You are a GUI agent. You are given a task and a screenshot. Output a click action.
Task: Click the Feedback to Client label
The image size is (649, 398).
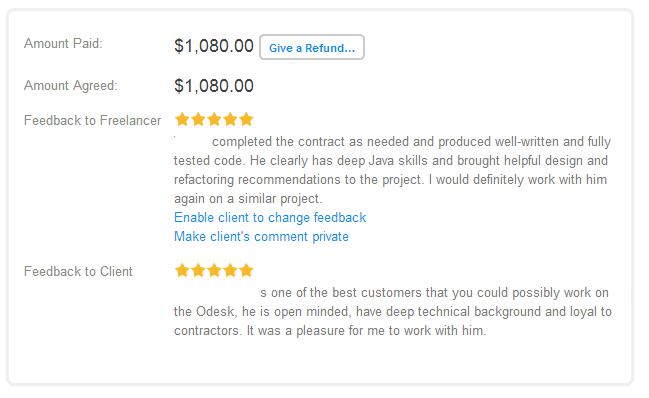(x=78, y=271)
